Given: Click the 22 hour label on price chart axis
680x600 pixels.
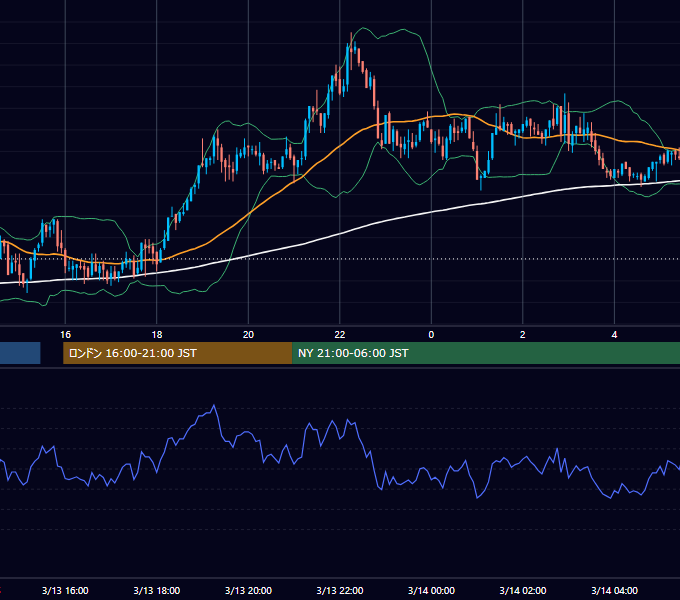Looking at the screenshot, I should 340,335.
